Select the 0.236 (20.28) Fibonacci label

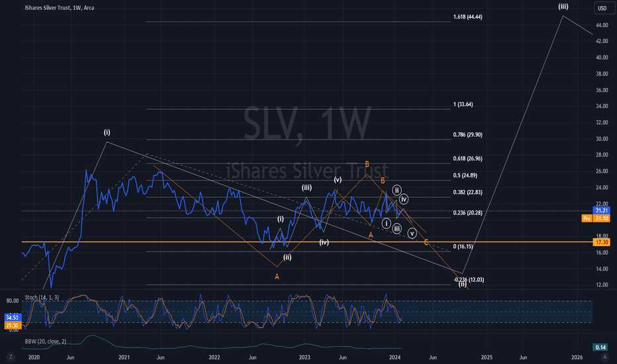click(x=467, y=213)
